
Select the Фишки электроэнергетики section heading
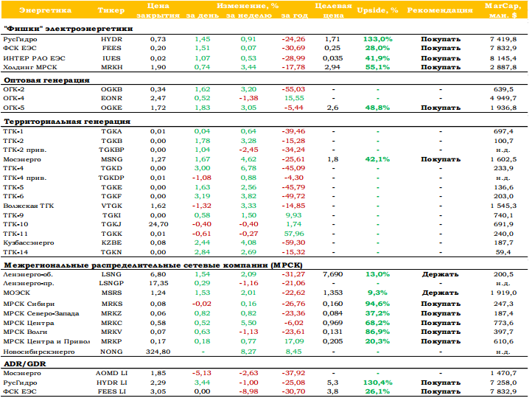pyautogui.click(x=69, y=29)
